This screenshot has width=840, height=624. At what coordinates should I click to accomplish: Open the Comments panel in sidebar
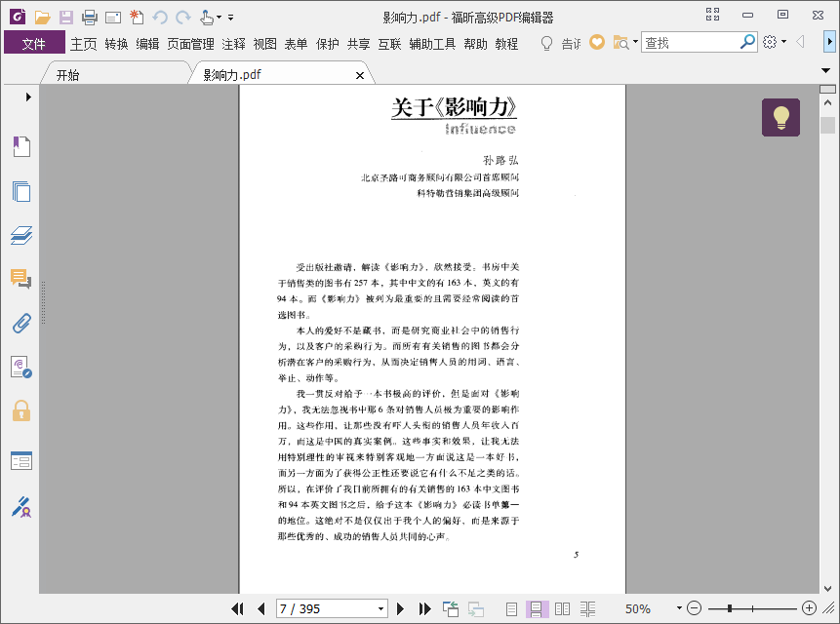(21, 279)
